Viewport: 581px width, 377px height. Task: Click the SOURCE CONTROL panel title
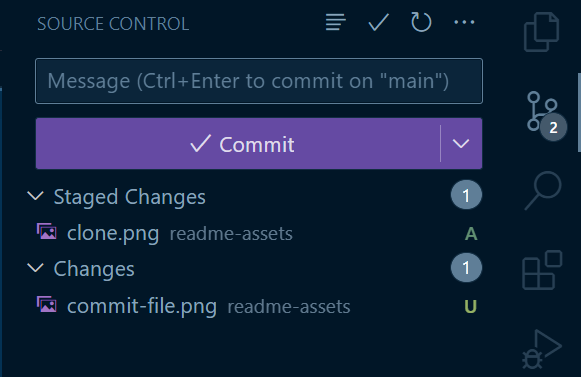pyautogui.click(x=113, y=24)
